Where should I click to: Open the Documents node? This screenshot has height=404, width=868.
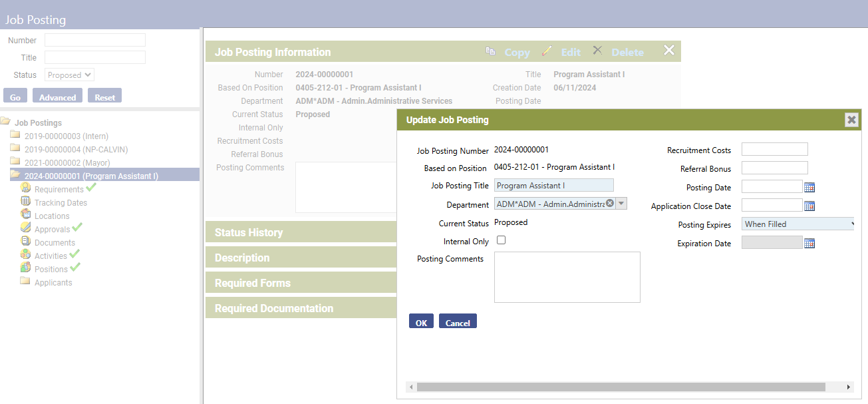pyautogui.click(x=55, y=243)
